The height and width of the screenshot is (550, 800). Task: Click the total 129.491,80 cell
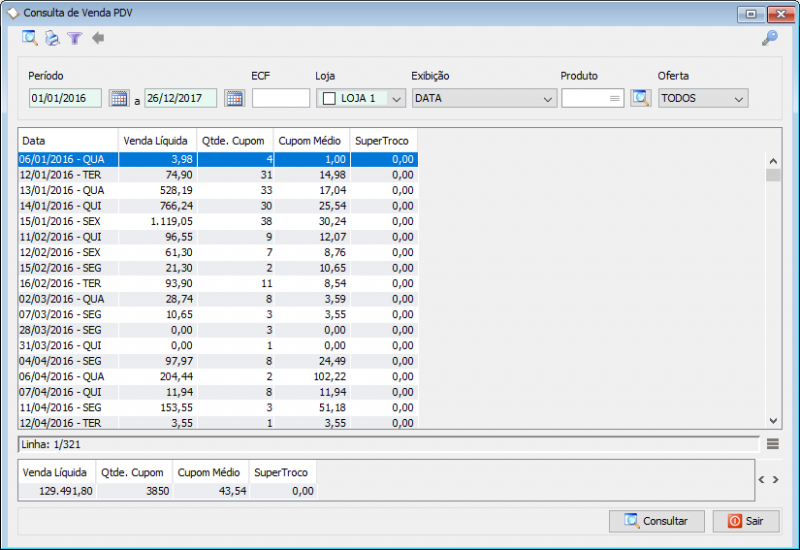click(x=57, y=491)
